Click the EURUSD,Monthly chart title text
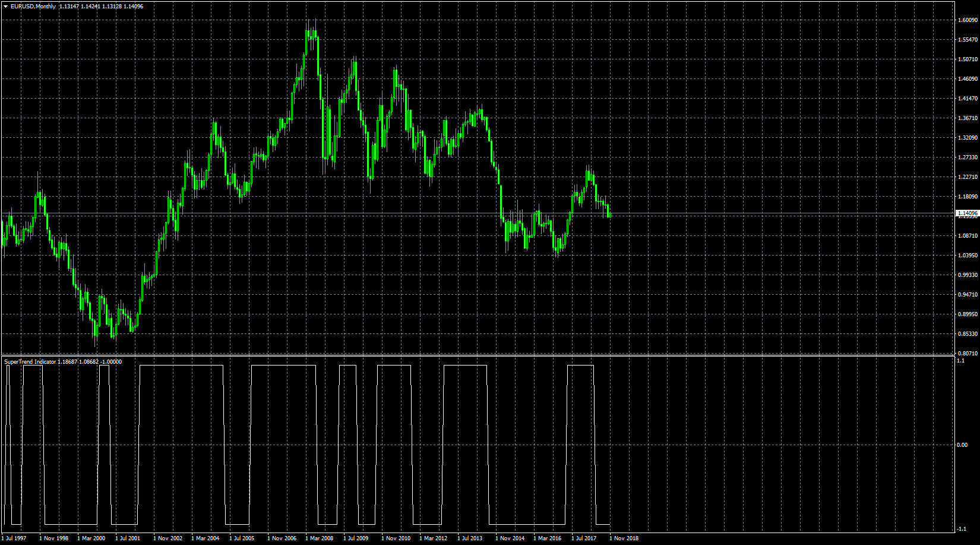Image resolution: width=980 pixels, height=545 pixels. pos(33,7)
